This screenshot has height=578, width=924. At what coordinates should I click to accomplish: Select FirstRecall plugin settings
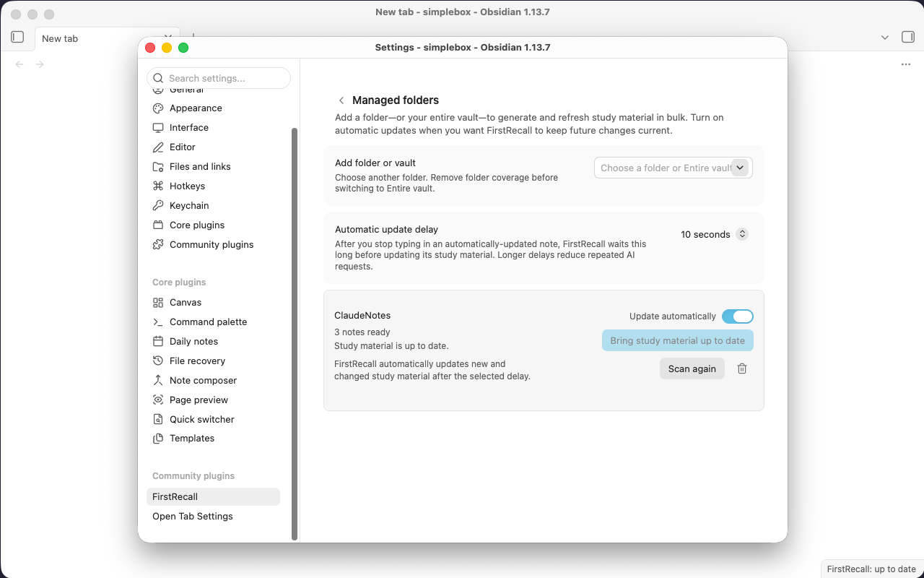click(213, 497)
